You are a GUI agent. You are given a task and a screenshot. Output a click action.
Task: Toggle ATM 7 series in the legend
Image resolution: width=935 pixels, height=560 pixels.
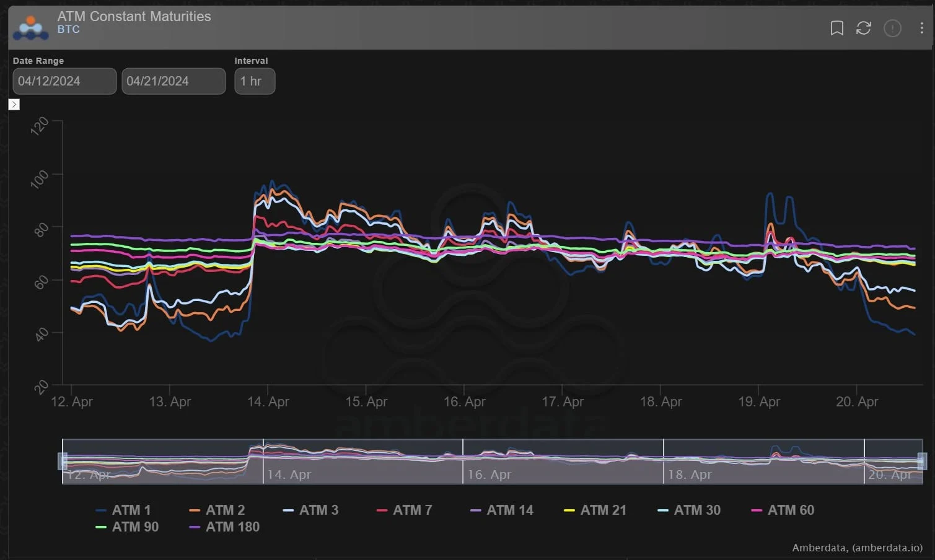pyautogui.click(x=404, y=510)
